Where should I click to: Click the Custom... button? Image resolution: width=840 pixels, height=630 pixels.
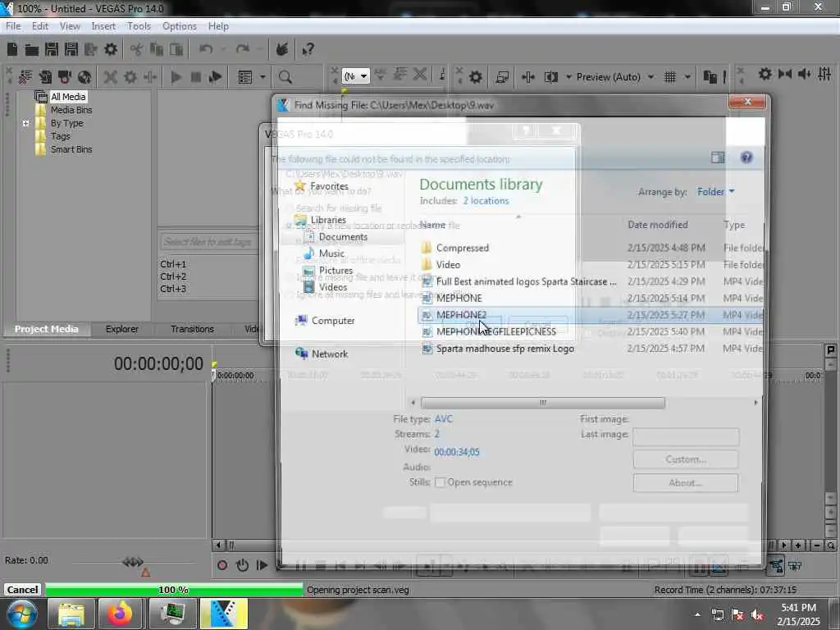tap(686, 459)
